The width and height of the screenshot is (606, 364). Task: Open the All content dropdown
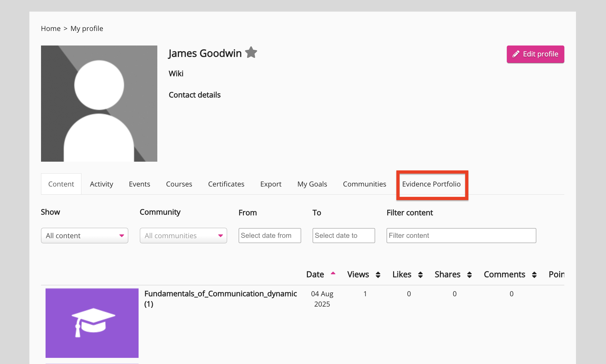pos(84,236)
